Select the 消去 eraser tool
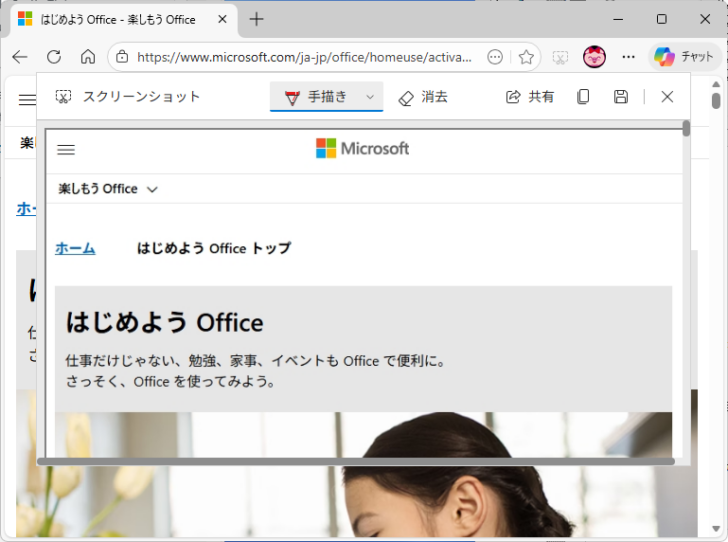The height and width of the screenshot is (542, 728). (423, 97)
